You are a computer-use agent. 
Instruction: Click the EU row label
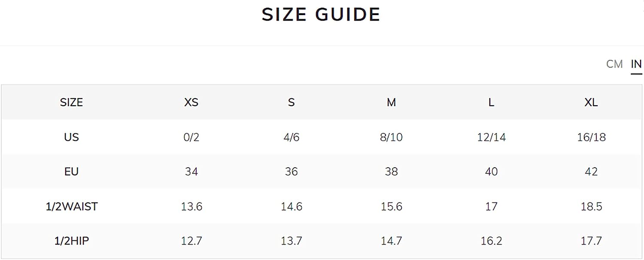(71, 171)
